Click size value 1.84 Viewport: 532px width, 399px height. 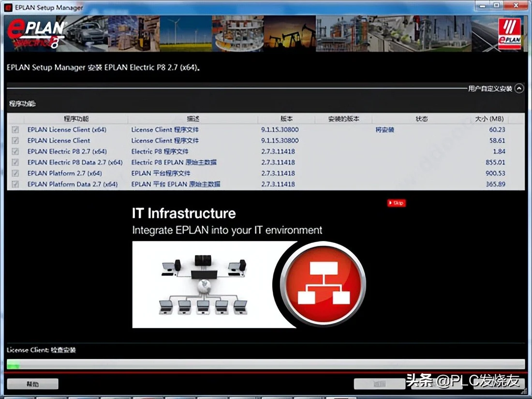point(499,151)
